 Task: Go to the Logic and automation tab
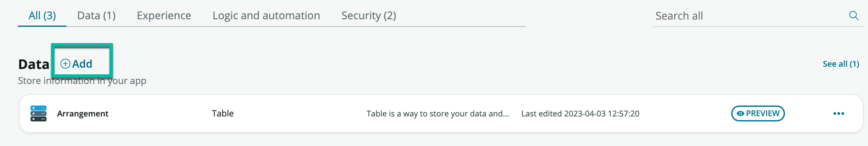pos(266,16)
